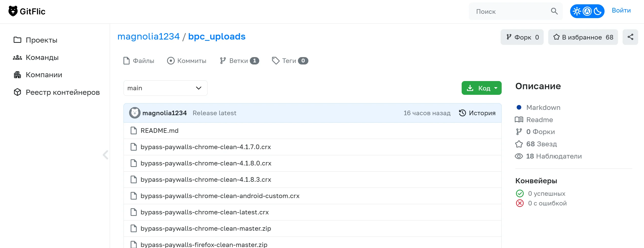
Task: Click the Конвейеры heading
Action: pyautogui.click(x=536, y=181)
